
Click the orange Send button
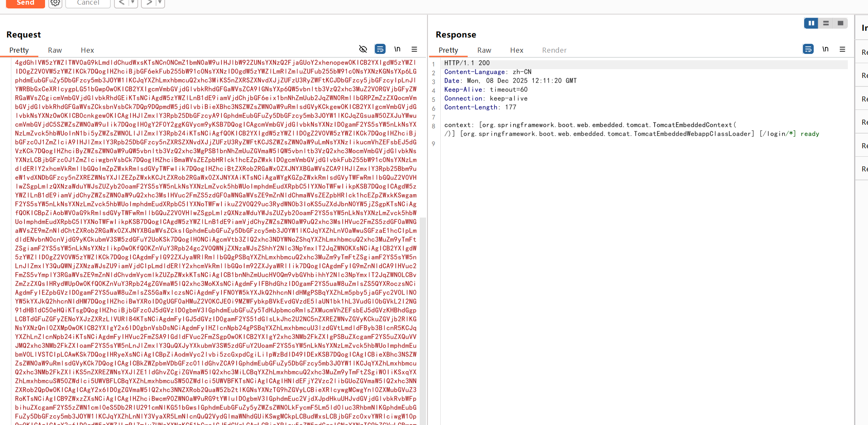point(25,3)
